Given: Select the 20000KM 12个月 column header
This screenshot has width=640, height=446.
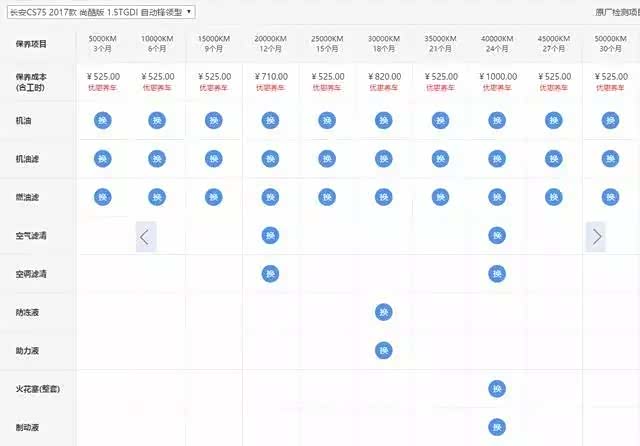Looking at the screenshot, I should 270,44.
